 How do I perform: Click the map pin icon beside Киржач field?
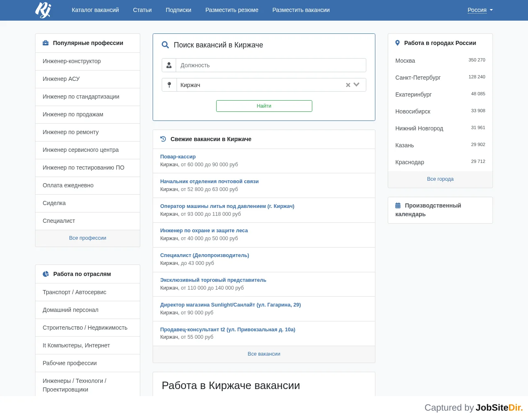coord(169,85)
